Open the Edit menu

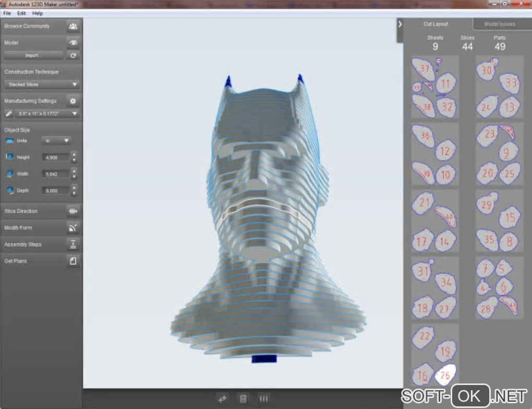coord(21,13)
